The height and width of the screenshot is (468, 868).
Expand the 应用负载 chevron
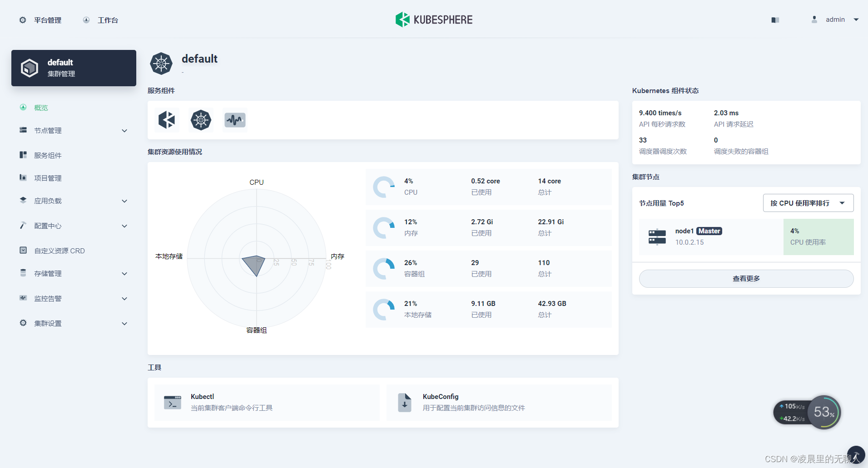pyautogui.click(x=124, y=201)
